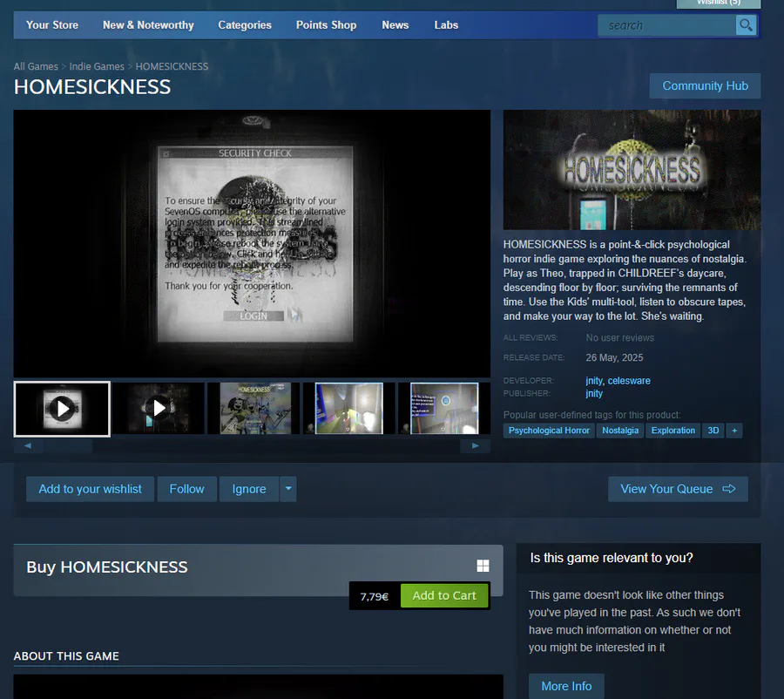Add HOMESICKNESS to your wishlist
Image resolution: width=784 pixels, height=699 pixels.
(x=90, y=489)
